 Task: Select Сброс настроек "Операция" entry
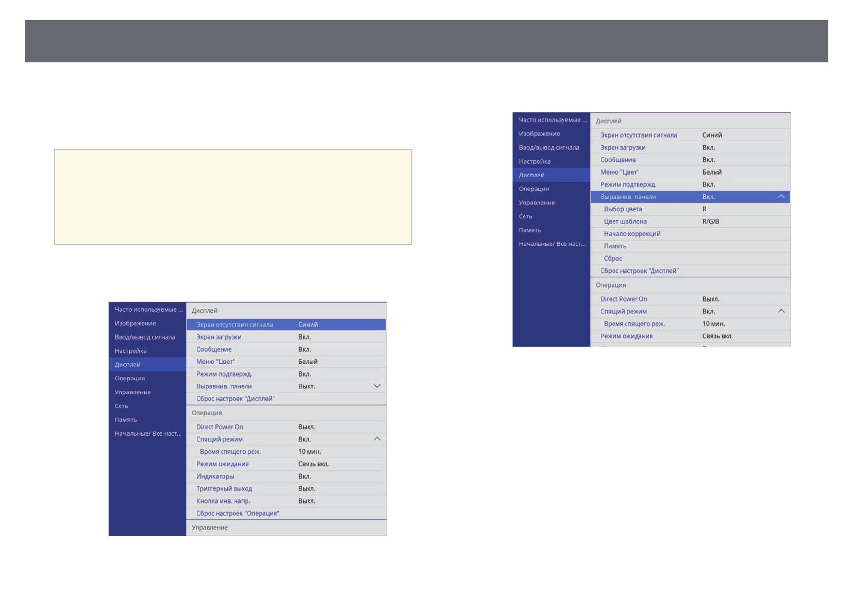tap(238, 514)
